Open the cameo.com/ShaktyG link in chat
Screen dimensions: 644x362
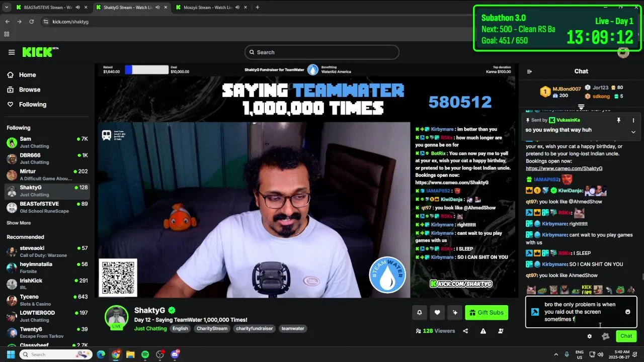(x=564, y=168)
